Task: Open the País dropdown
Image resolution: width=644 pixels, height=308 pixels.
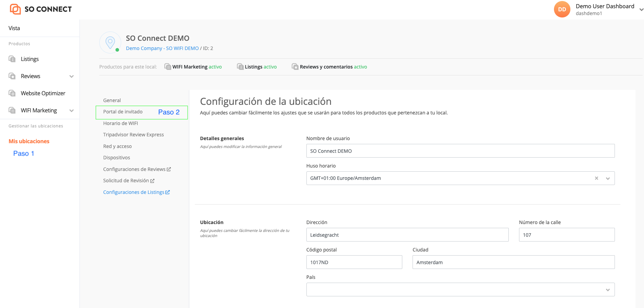Action: coord(460,289)
